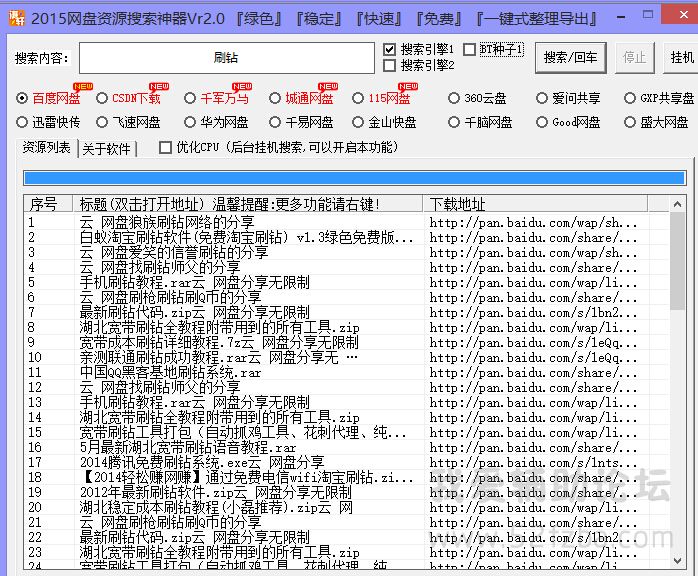Uncheck the 搜索引擎1 checkbox

tap(390, 49)
